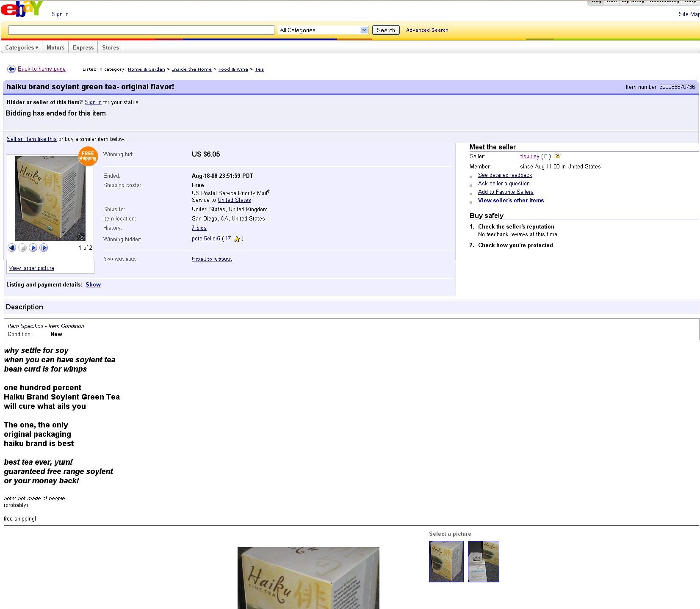Focus the eBay search text field
The width and height of the screenshot is (700, 609).
click(141, 30)
